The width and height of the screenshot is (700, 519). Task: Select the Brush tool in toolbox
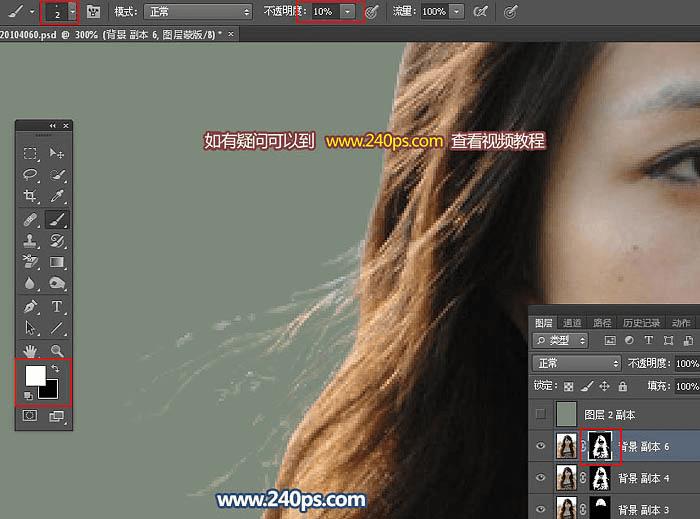click(x=57, y=220)
